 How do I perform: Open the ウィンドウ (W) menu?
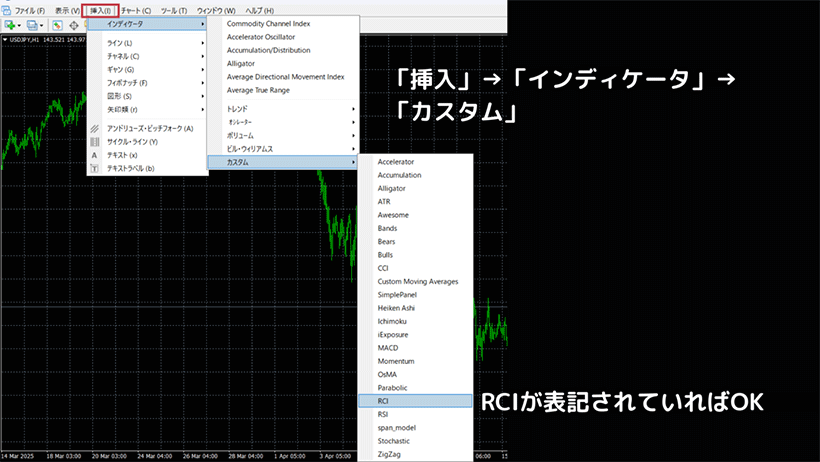click(x=216, y=10)
